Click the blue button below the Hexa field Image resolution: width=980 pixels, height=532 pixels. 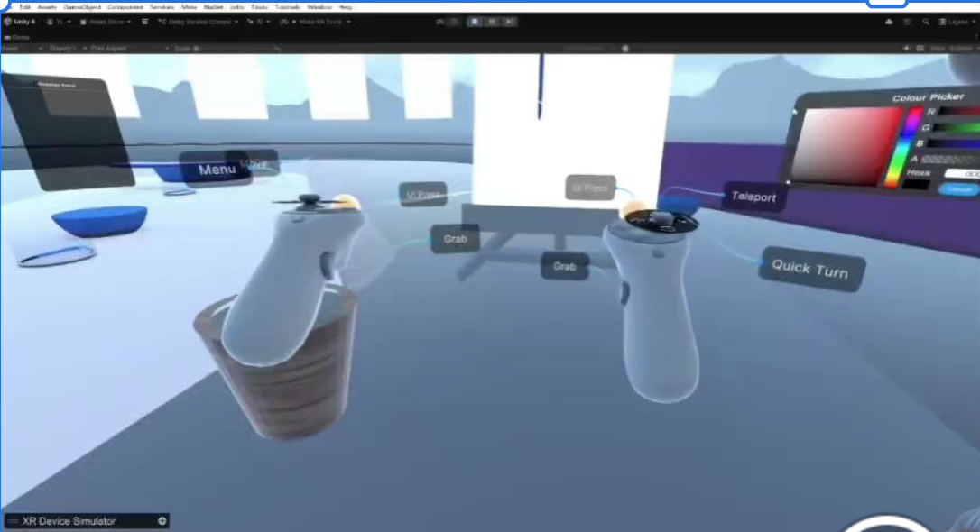(x=958, y=189)
